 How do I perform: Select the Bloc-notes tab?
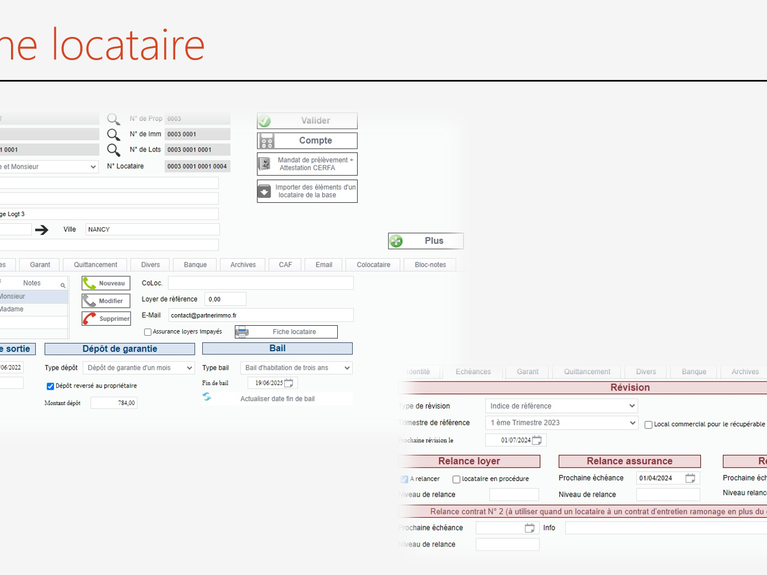point(430,265)
